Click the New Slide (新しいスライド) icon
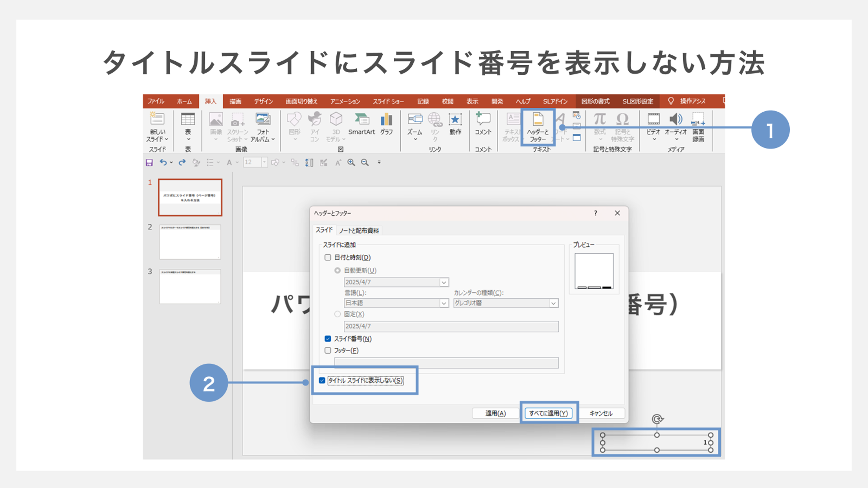The image size is (868, 488). (157, 119)
